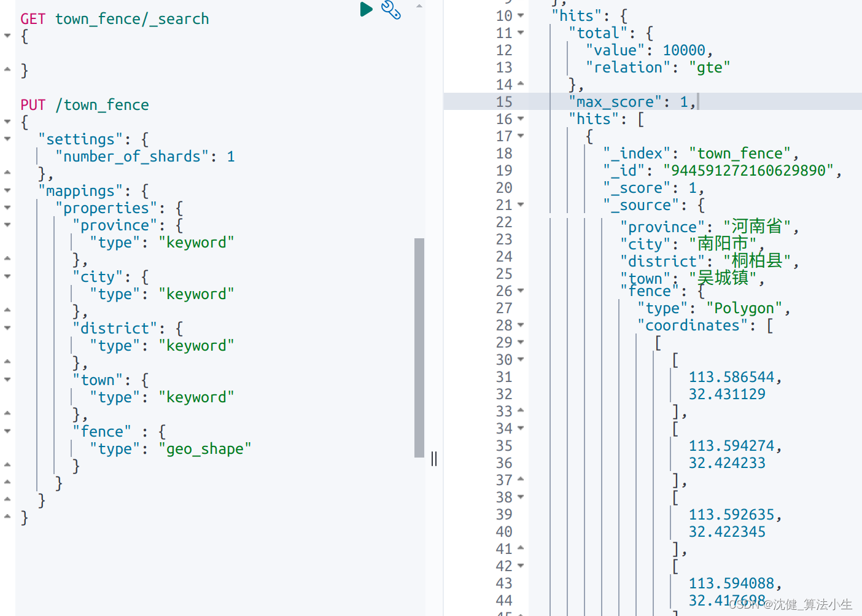Viewport: 862px width, 616px height.
Task: Click coordinate value 32.422345
Action: point(727,532)
